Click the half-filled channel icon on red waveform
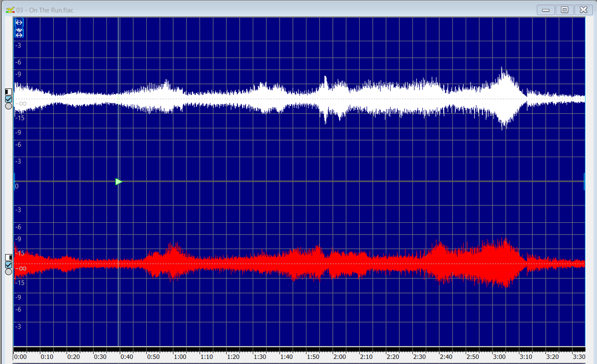The height and width of the screenshot is (364, 597). (x=8, y=258)
